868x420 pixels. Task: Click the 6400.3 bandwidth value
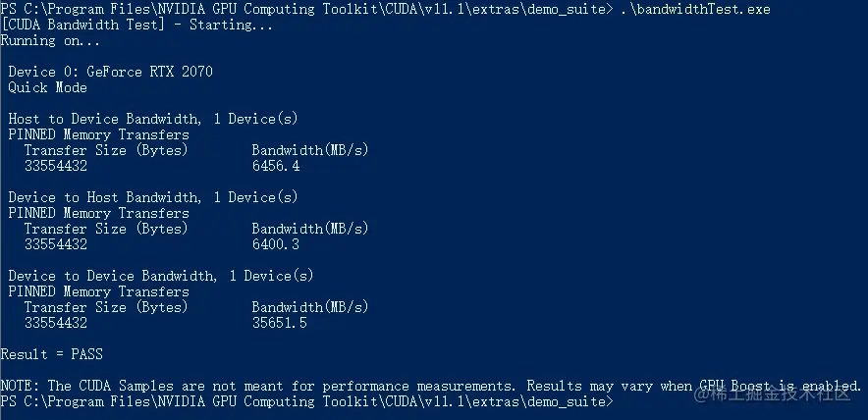point(276,244)
